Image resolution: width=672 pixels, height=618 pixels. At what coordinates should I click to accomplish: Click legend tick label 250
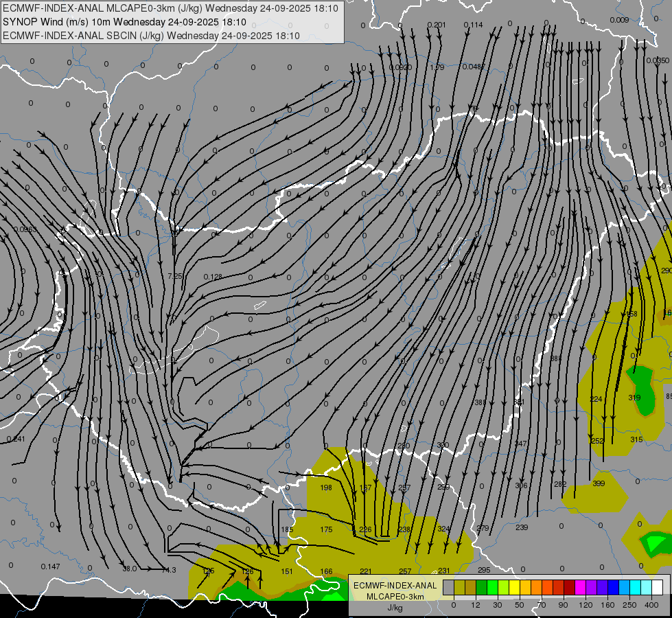coord(629,605)
